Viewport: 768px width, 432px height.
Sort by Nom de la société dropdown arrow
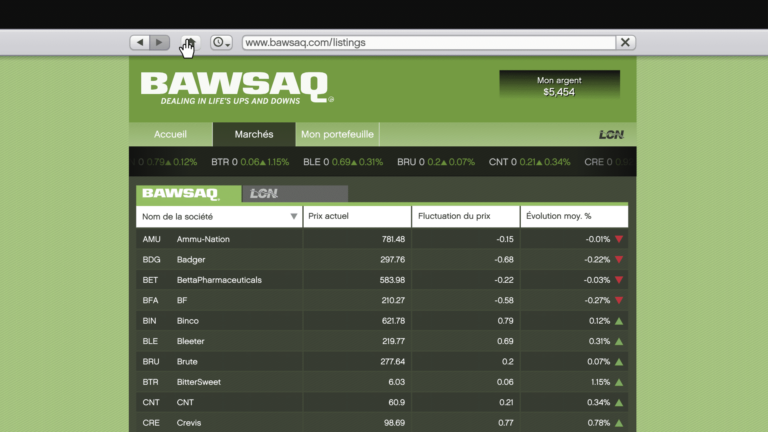point(293,216)
